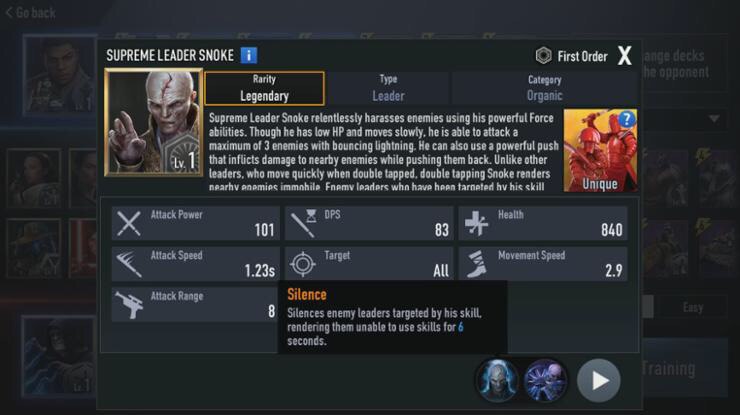The width and height of the screenshot is (740, 415).
Task: Click the Attack Speed slash icon
Action: pos(129,263)
